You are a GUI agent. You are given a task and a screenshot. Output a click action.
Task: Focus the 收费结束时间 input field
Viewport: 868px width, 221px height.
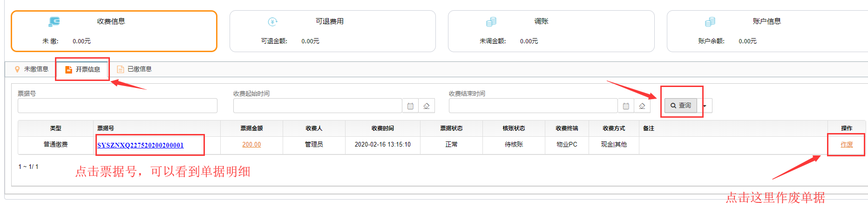pyautogui.click(x=533, y=106)
